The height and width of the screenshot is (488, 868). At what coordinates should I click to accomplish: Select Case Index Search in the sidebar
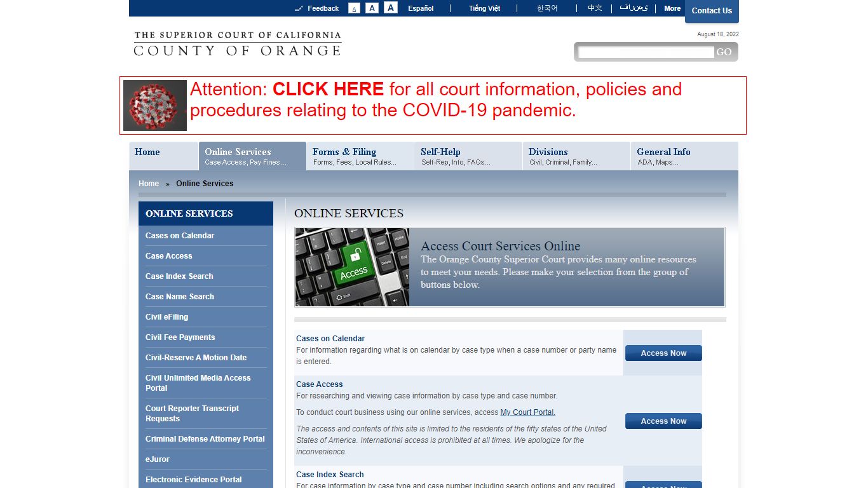click(179, 276)
